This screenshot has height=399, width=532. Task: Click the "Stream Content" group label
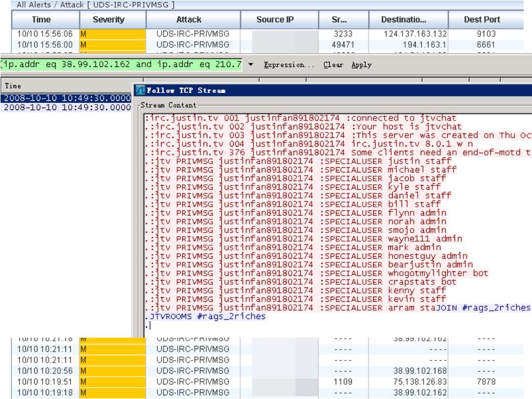coord(169,105)
